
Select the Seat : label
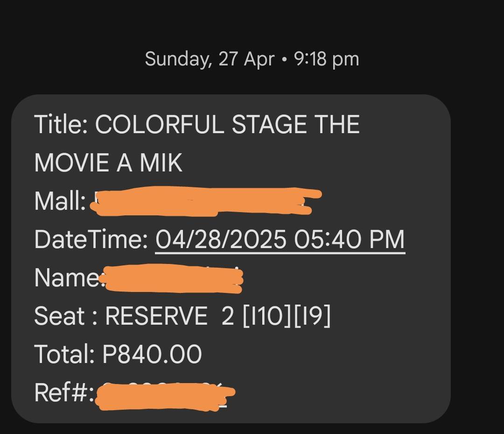[x=66, y=316]
